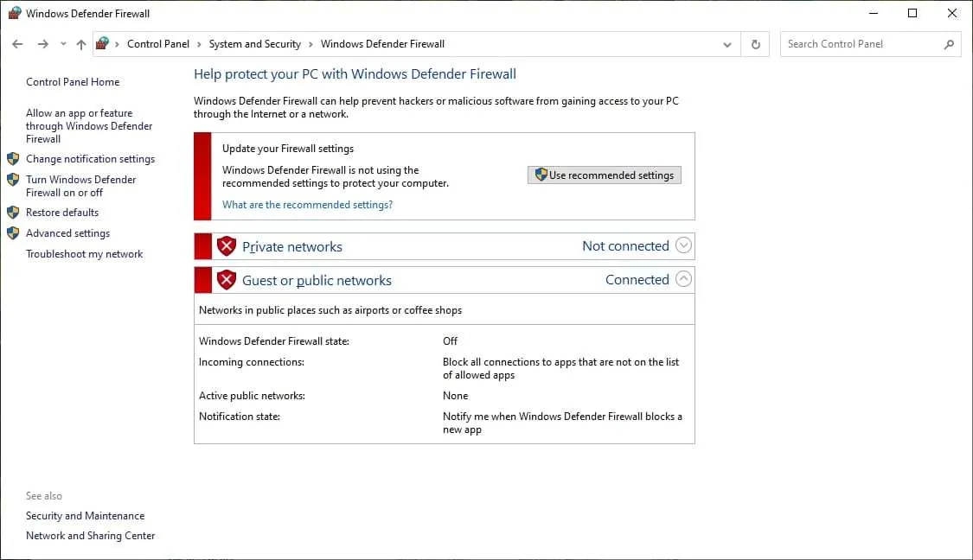The image size is (973, 560).
Task: Click the Back navigation arrow
Action: coord(17,44)
